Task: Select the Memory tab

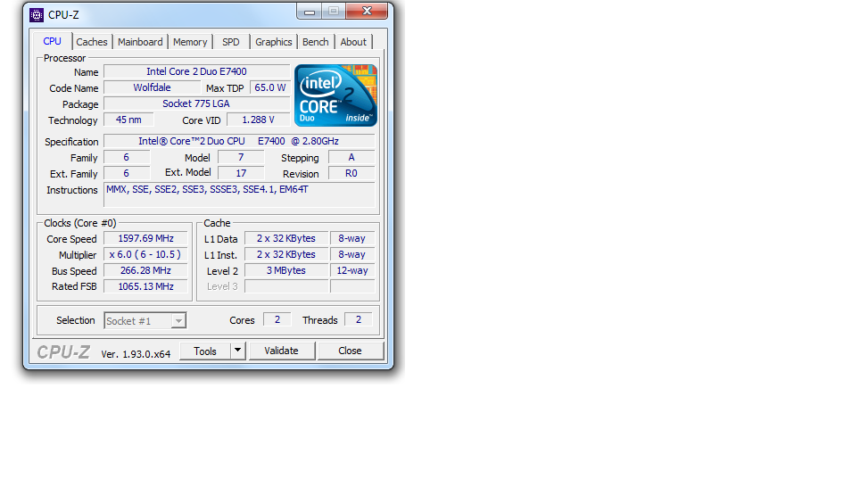Action: pos(190,42)
